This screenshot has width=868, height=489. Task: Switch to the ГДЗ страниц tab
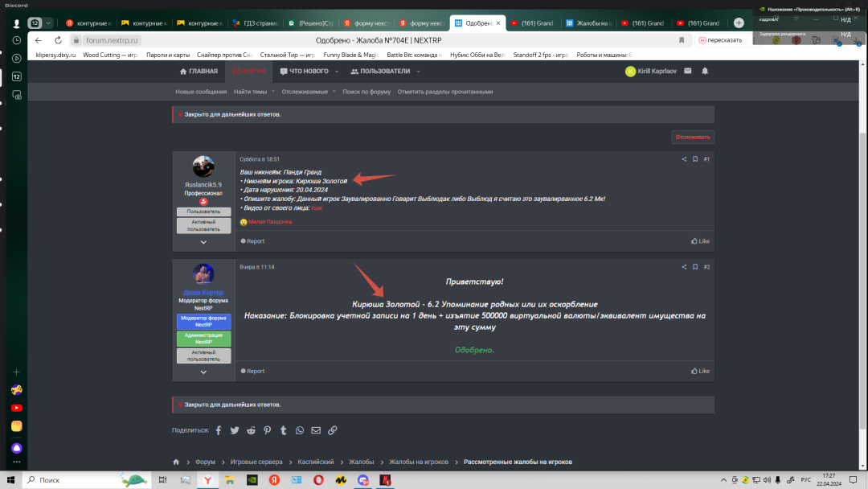(256, 23)
